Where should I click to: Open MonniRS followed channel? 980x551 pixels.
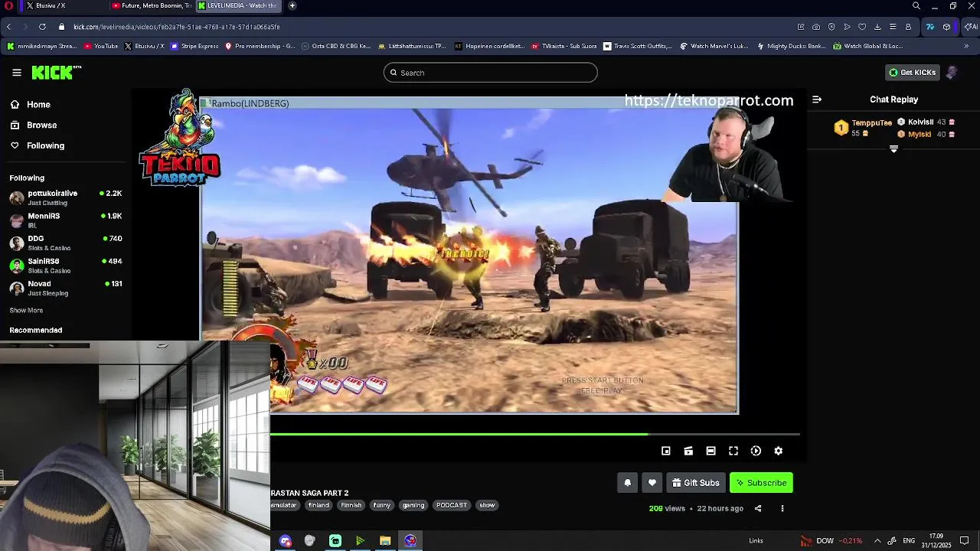coord(66,220)
